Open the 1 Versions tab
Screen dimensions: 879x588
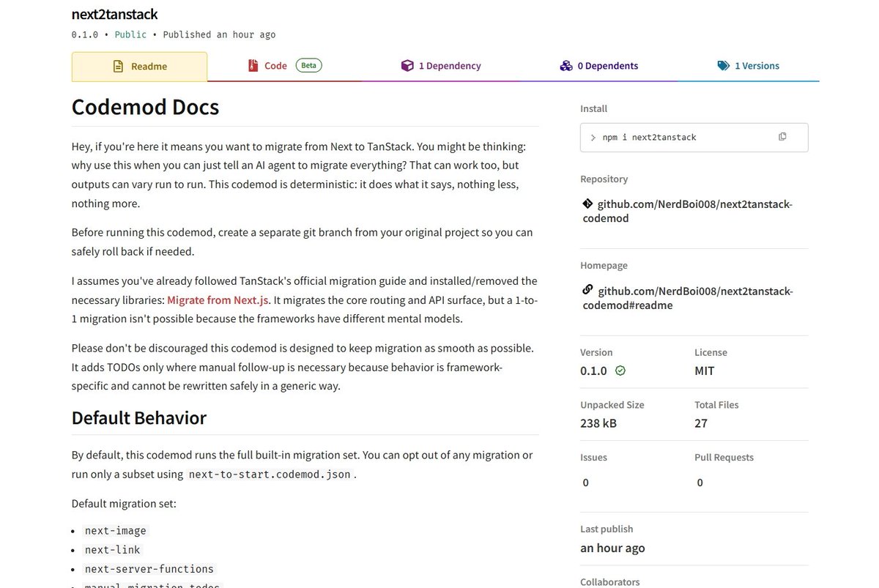point(748,66)
